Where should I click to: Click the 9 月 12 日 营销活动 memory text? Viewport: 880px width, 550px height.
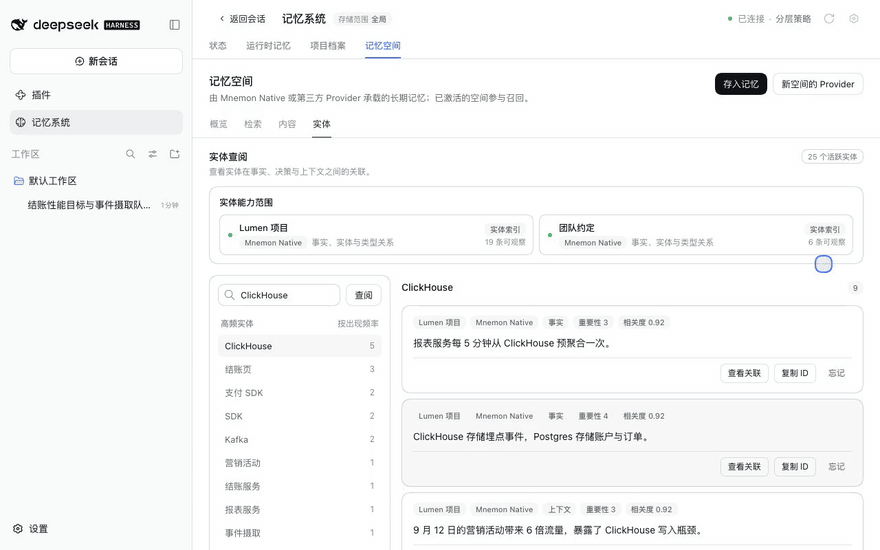pyautogui.click(x=558, y=530)
